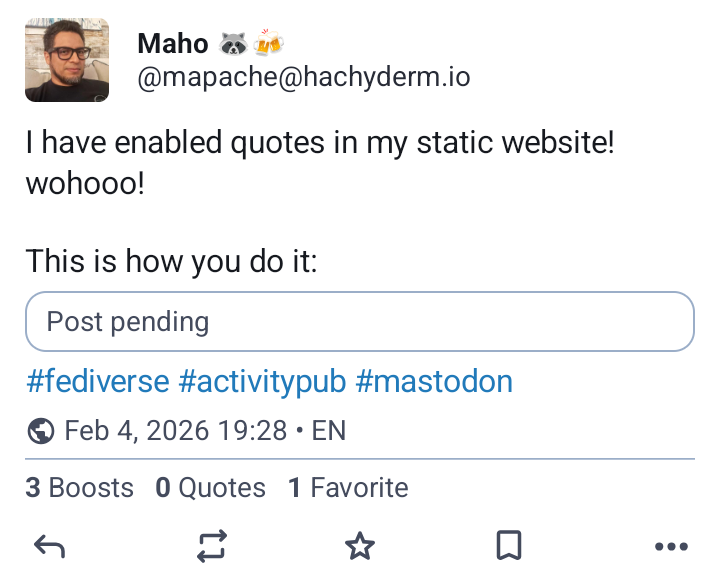This screenshot has width=719, height=575.
Task: Click the beer mugs emoji in name
Action: 268,44
